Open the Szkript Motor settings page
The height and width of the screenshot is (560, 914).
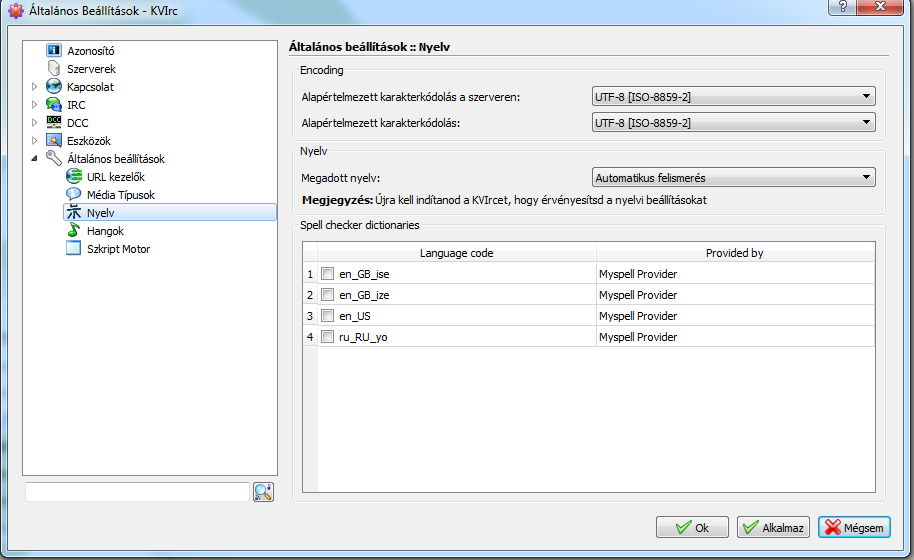(118, 249)
